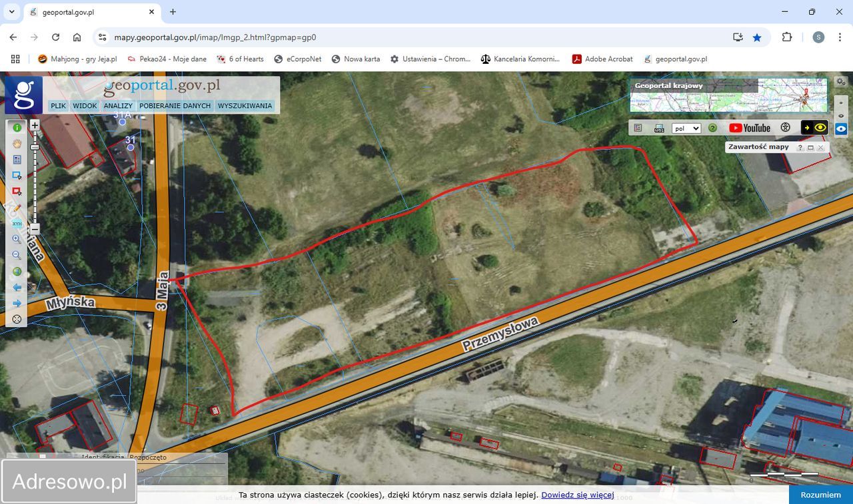Viewport: 853px width, 504px height.
Task: Bookmark star in the address bar
Action: (x=757, y=37)
